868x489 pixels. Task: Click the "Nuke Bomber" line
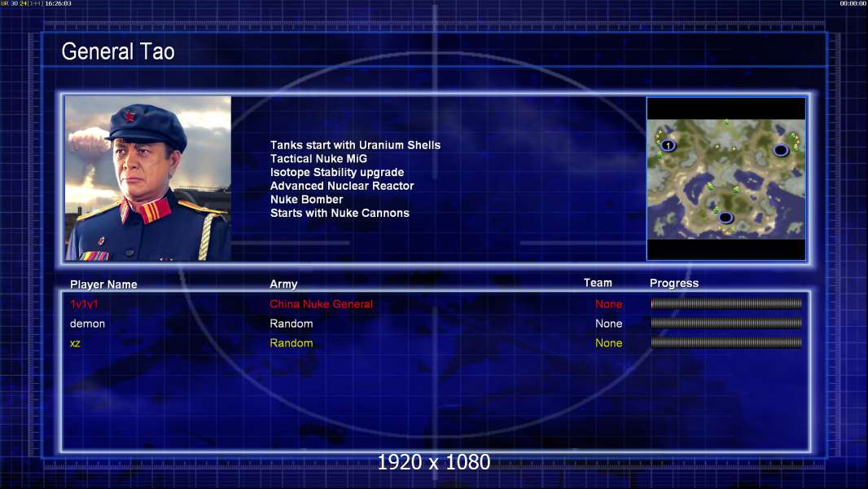[307, 200]
